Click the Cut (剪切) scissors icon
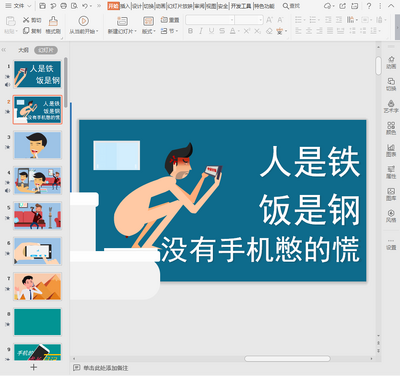The height and width of the screenshot is (376, 400). [26, 20]
